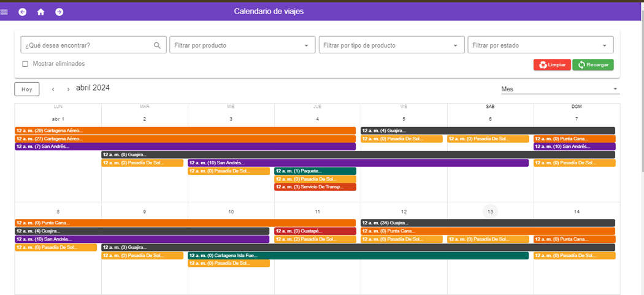Go to home via house icon
Screen dimensions: 644x295
click(x=41, y=12)
